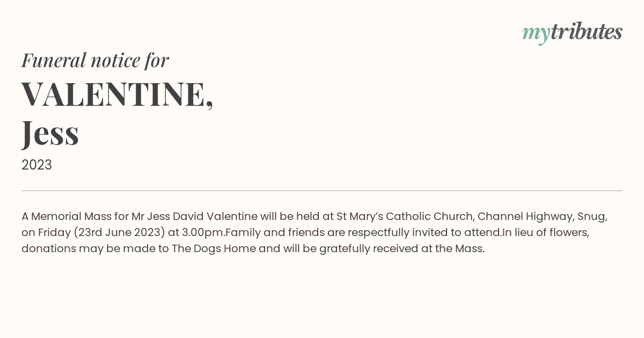
Task: Click "The Dogs Home" donation name
Action: tap(214, 249)
